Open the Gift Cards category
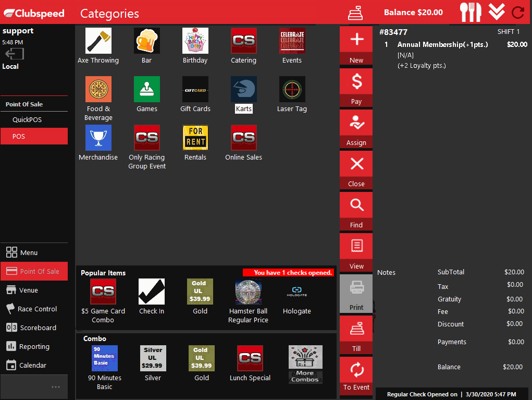 point(195,94)
